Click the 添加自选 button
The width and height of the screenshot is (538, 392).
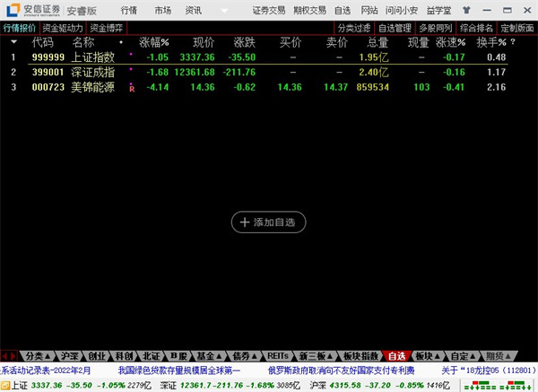click(x=268, y=222)
